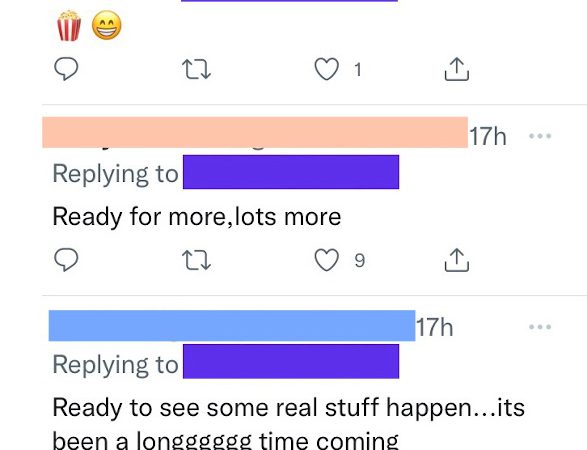
Task: Retweet "Ready for more,lots more" tweet
Action: click(x=196, y=260)
